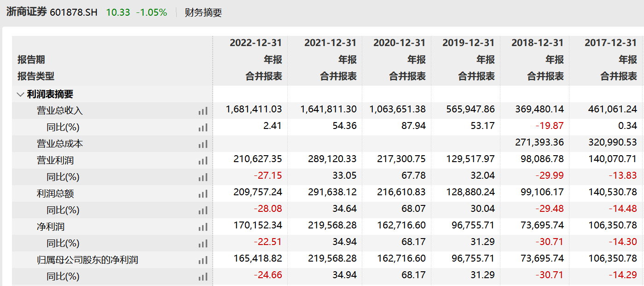The image size is (644, 286).
Task: Select the 2020-12-31 column header
Action: 400,43
